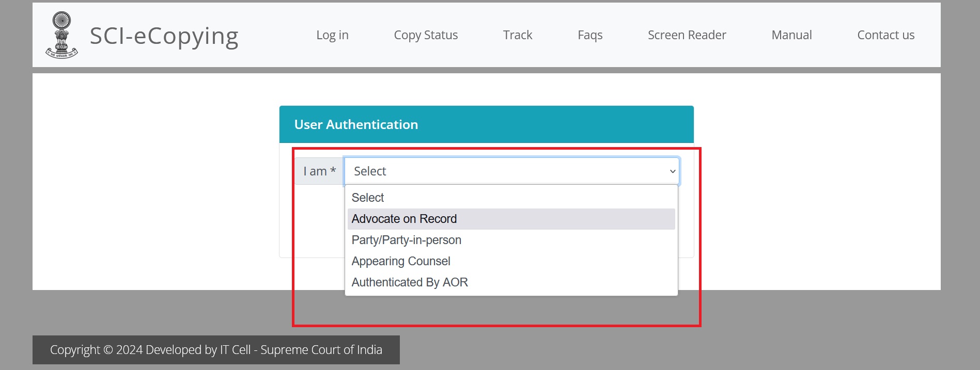
Task: Open the Manual from the navbar
Action: pos(791,35)
